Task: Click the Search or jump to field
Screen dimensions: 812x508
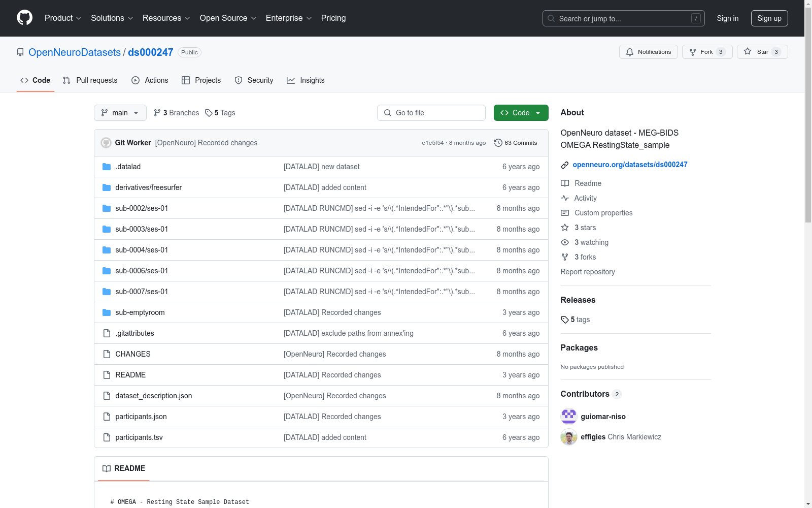Action: click(624, 18)
